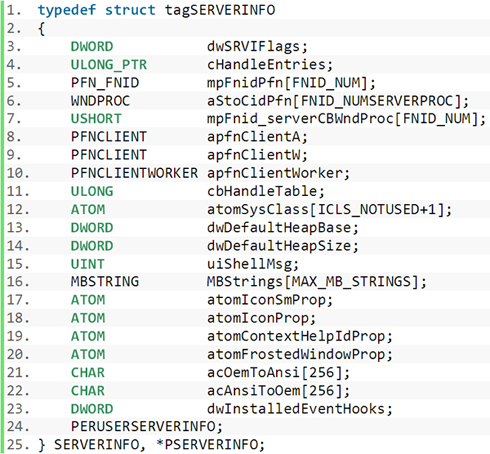Screen dimensions: 490x454
Task: Select the 'typedef' keyword on line 1
Action: (x=67, y=10)
